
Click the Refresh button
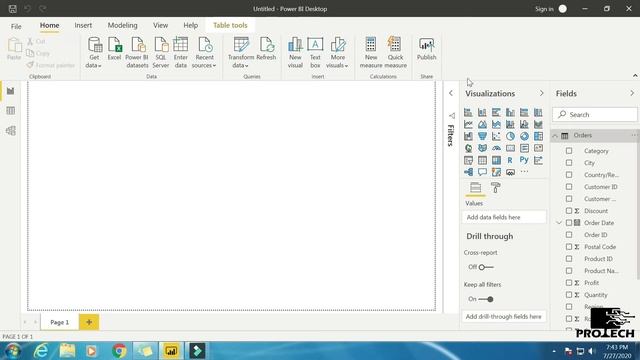[266, 49]
